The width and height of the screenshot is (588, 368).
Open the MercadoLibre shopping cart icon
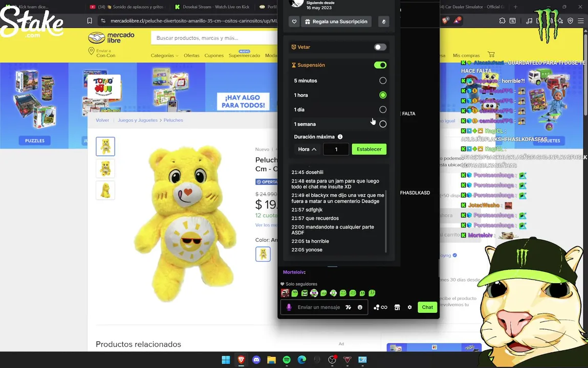(x=491, y=55)
